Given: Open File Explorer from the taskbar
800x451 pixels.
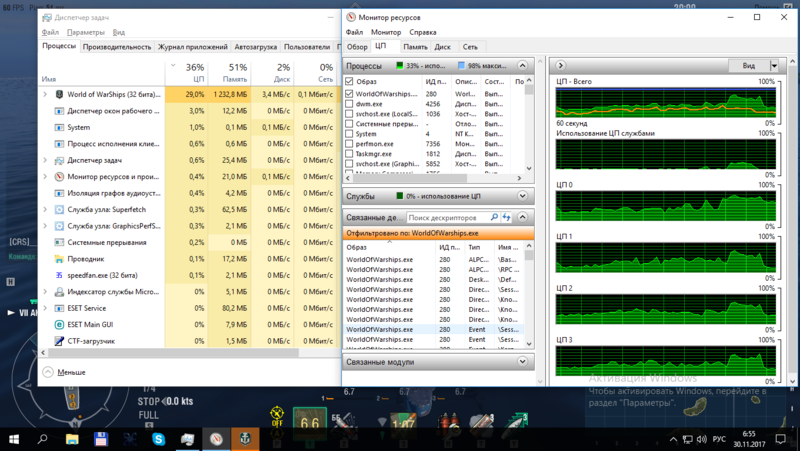Looking at the screenshot, I should (x=72, y=439).
